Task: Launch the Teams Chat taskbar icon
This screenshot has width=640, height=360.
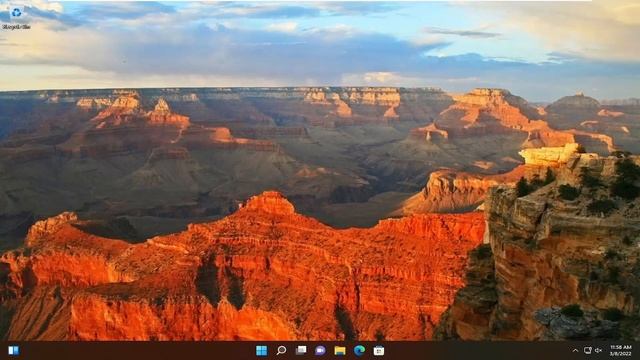Action: click(320, 350)
